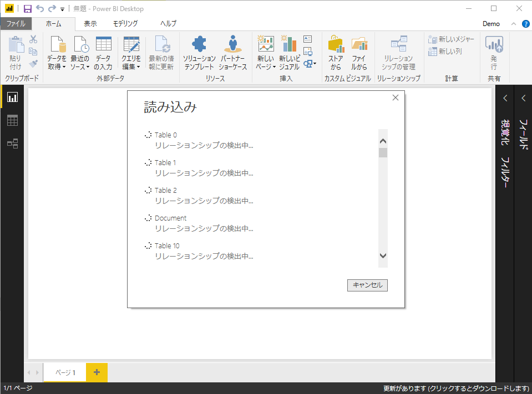Switch to Data view grid icon
532x394 pixels.
(13, 120)
